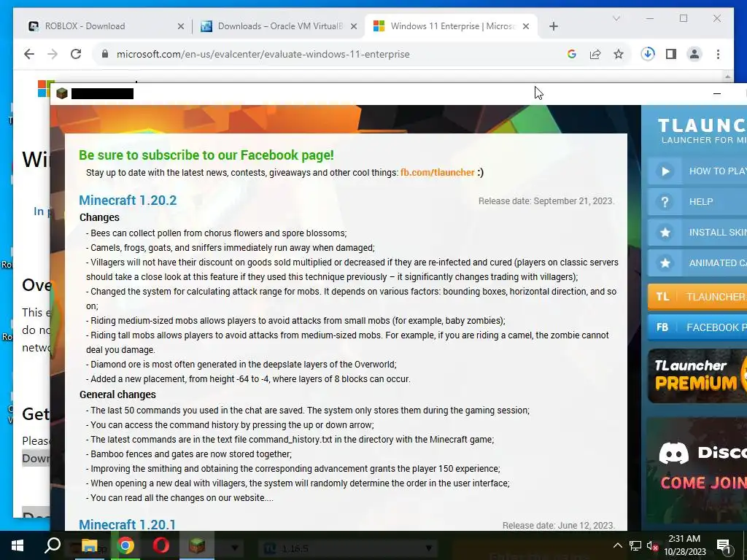
Task: Click TL icon on orange button
Action: tap(662, 297)
